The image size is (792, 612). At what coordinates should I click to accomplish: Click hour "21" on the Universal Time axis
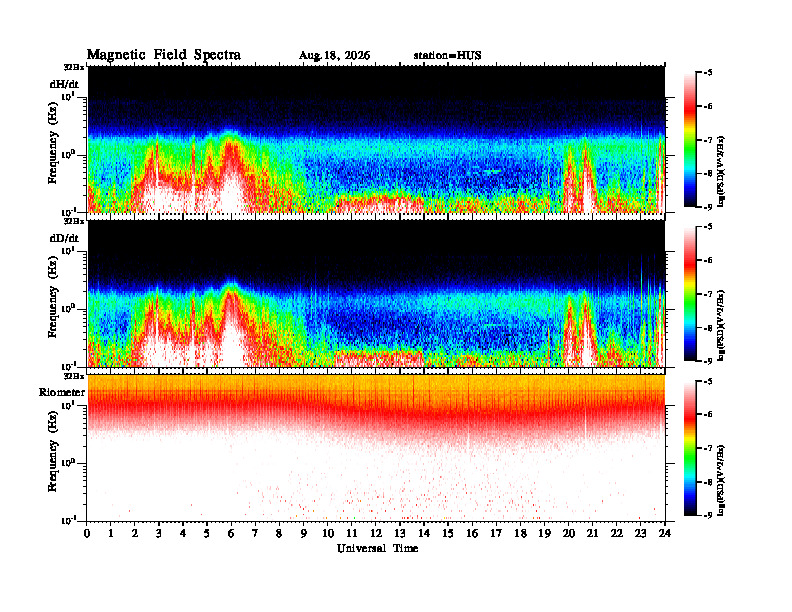point(592,533)
